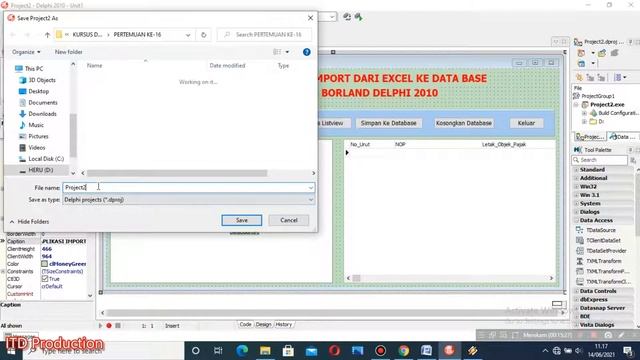Click the Up one level arrow icon
Image resolution: width=640 pixels, height=360 pixels.
click(47, 35)
